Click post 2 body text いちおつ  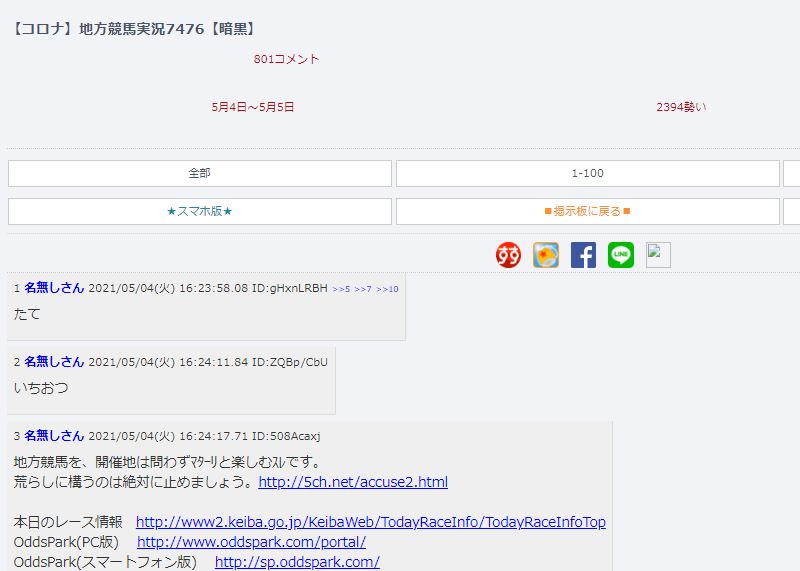click(x=41, y=388)
